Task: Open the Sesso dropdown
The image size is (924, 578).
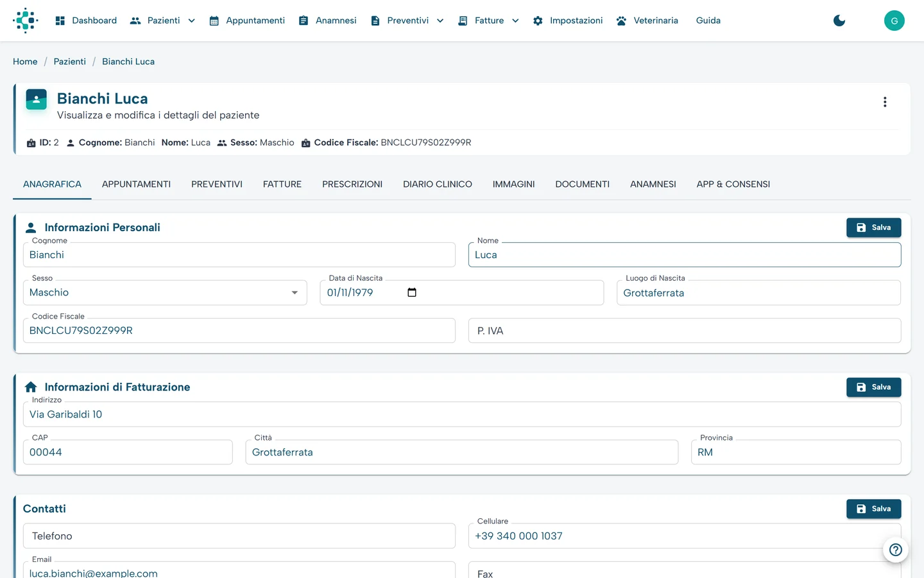Action: tap(165, 292)
